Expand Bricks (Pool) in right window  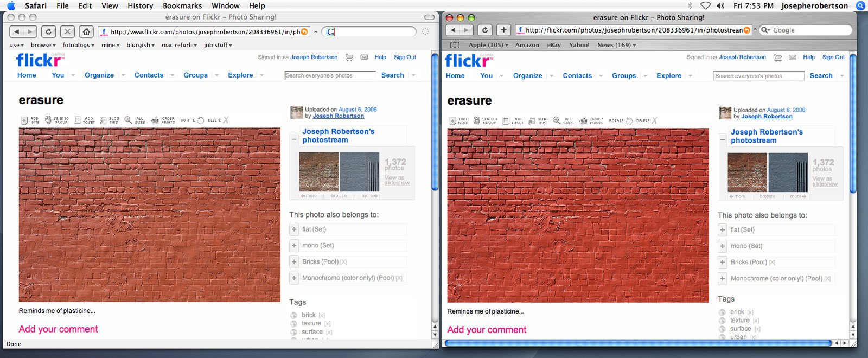point(723,263)
